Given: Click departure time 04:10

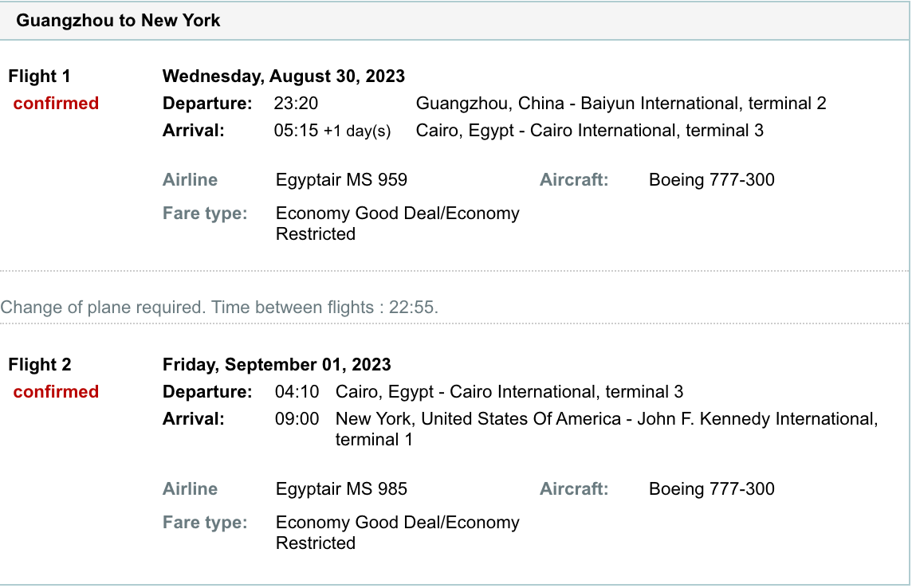Looking at the screenshot, I should point(297,391).
